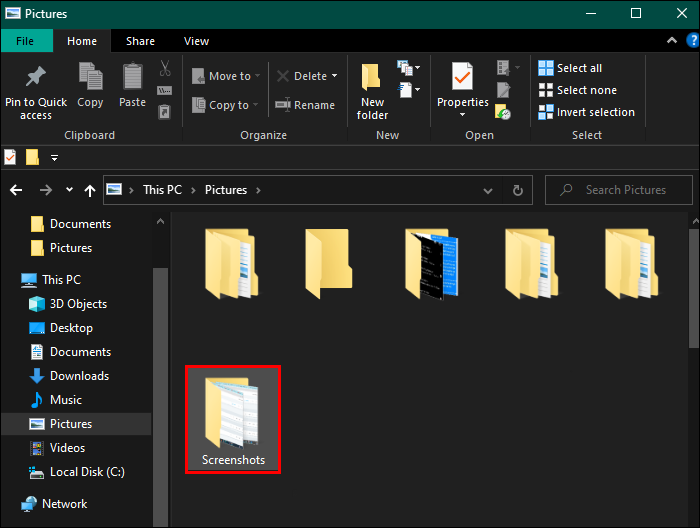Screen dimensions: 700x528
Task: Open the Easy access dropdown
Action: (408, 90)
